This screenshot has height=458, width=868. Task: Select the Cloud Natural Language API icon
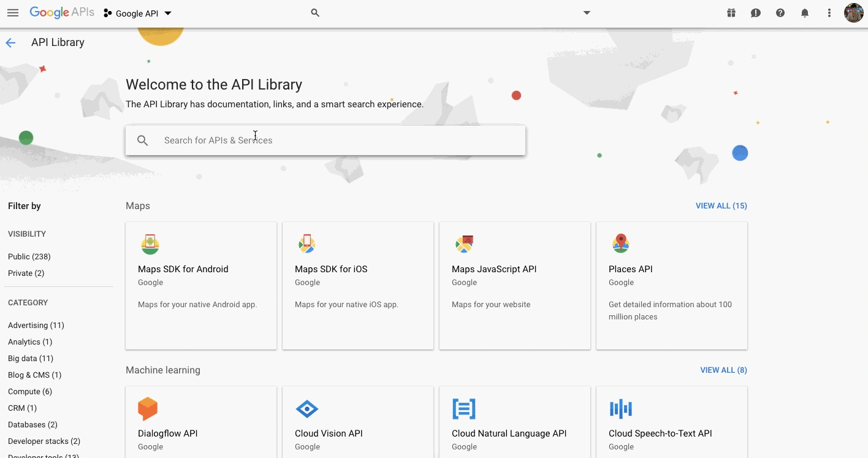(464, 408)
